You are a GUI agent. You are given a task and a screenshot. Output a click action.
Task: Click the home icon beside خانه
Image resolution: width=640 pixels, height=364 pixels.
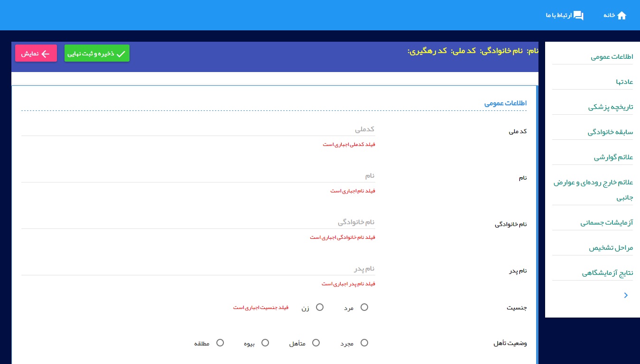pyautogui.click(x=621, y=15)
